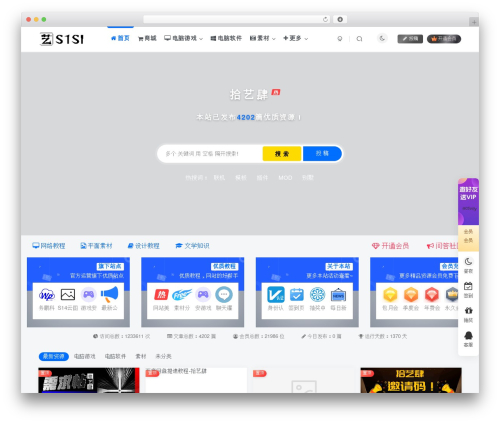
Task: Click the chat bubble icon
Action: pos(224,295)
